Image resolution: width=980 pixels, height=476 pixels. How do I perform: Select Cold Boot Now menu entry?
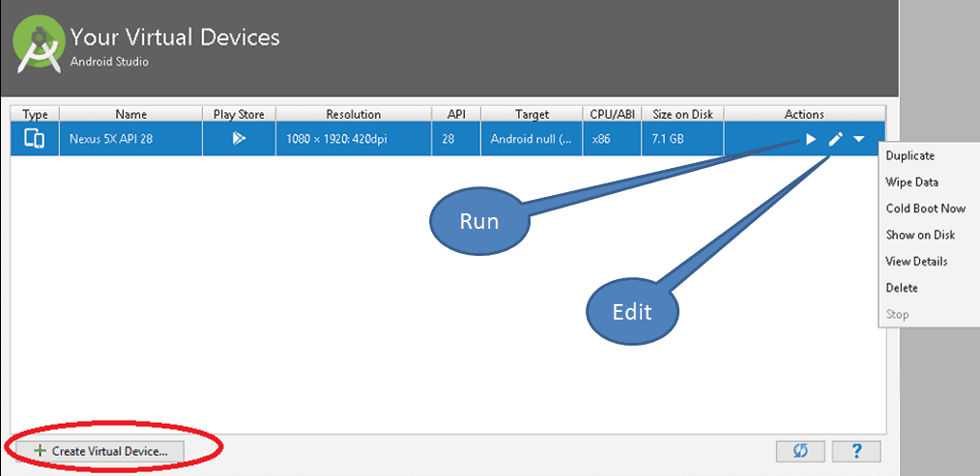coord(926,209)
